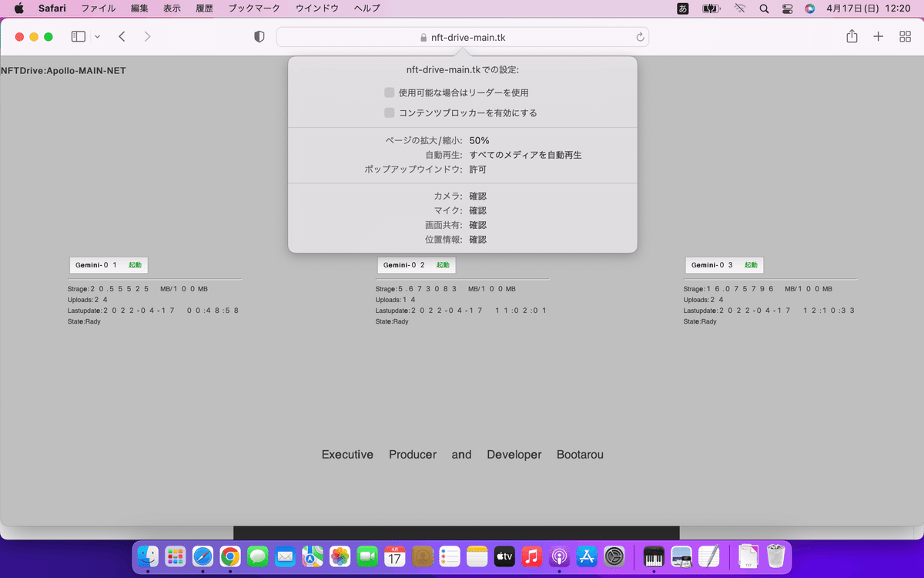
Task: Click the Wi-Fi off icon in the menu bar
Action: click(740, 8)
